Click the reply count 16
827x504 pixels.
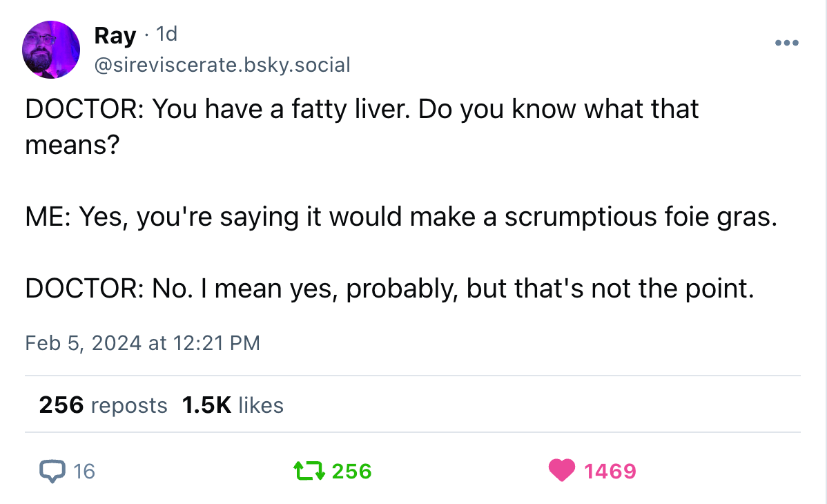84,472
